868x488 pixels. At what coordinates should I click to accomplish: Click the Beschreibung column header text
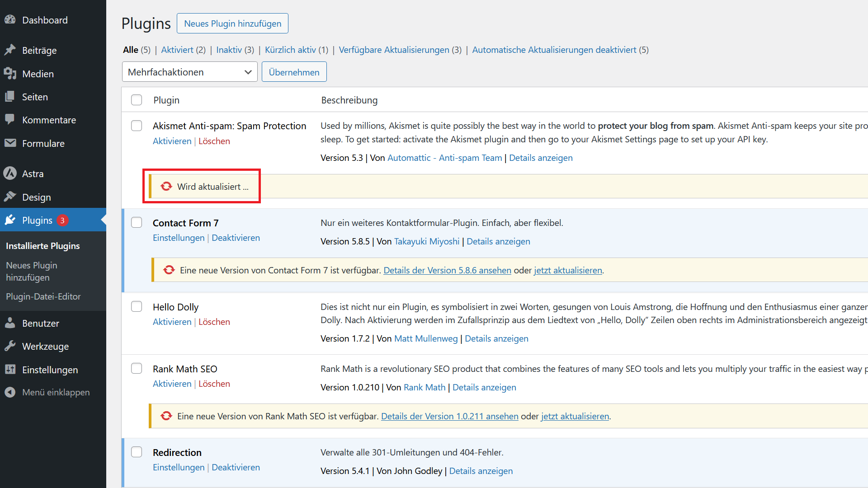tap(349, 100)
